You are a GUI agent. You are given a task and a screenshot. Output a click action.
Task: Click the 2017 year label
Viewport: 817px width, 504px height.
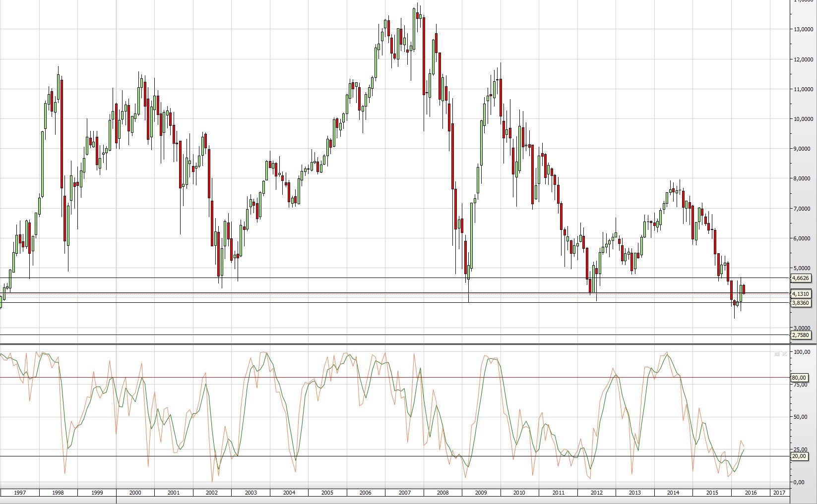[x=779, y=493]
